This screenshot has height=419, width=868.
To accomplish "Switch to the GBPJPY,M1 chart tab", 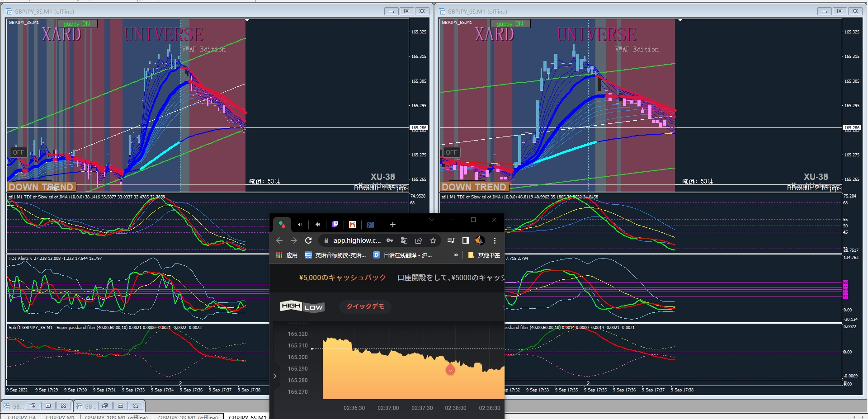I will tap(60, 417).
